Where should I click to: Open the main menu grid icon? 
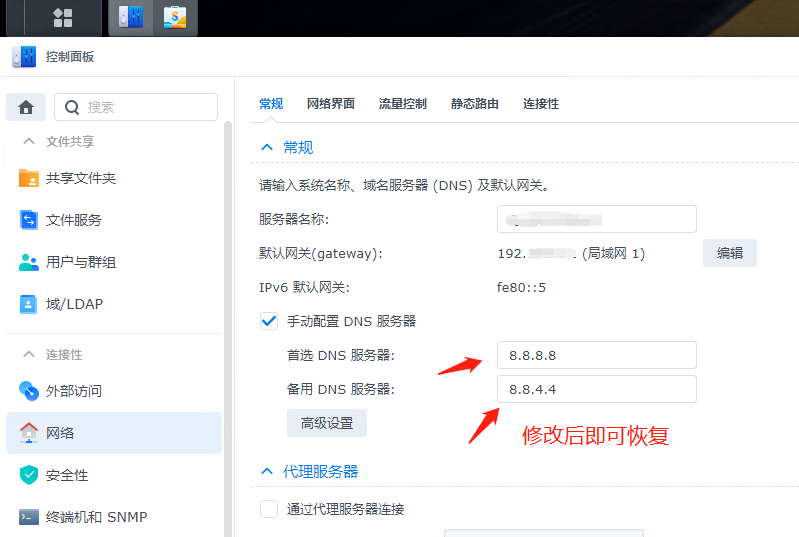point(62,17)
